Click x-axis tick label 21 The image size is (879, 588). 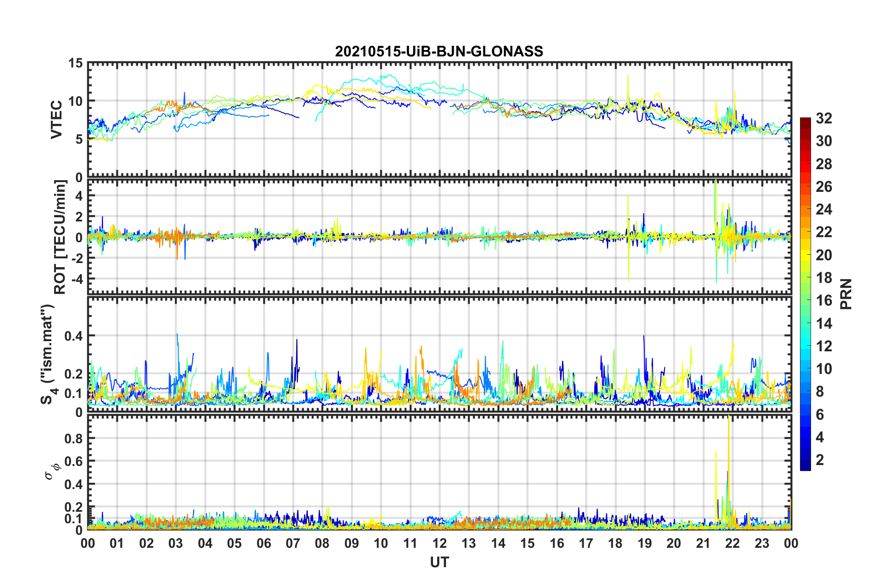pyautogui.click(x=703, y=543)
